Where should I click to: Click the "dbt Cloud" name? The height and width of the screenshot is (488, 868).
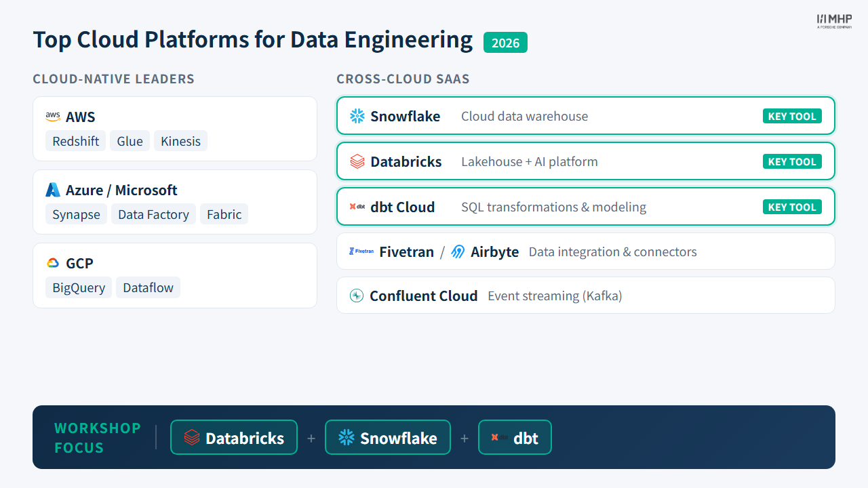coord(403,207)
